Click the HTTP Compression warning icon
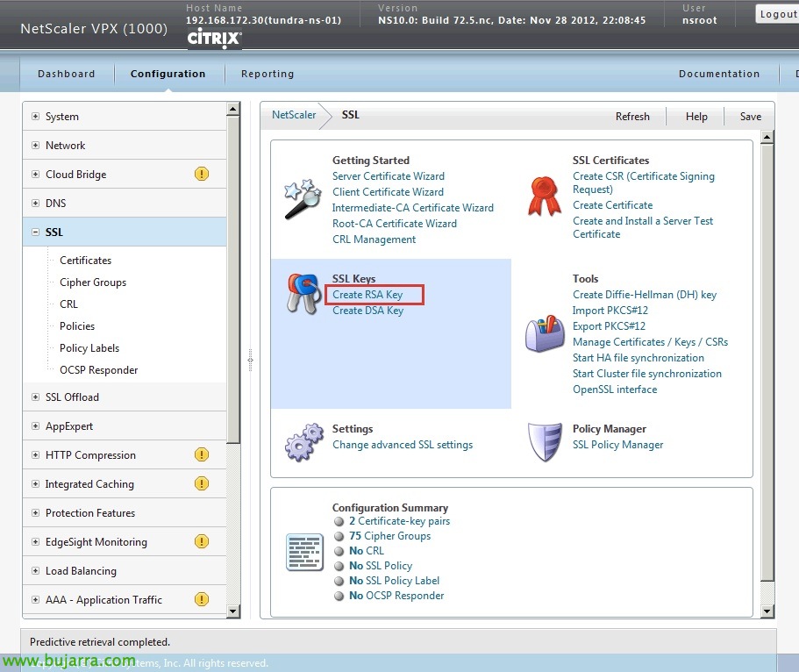Image resolution: width=799 pixels, height=672 pixels. click(x=202, y=454)
